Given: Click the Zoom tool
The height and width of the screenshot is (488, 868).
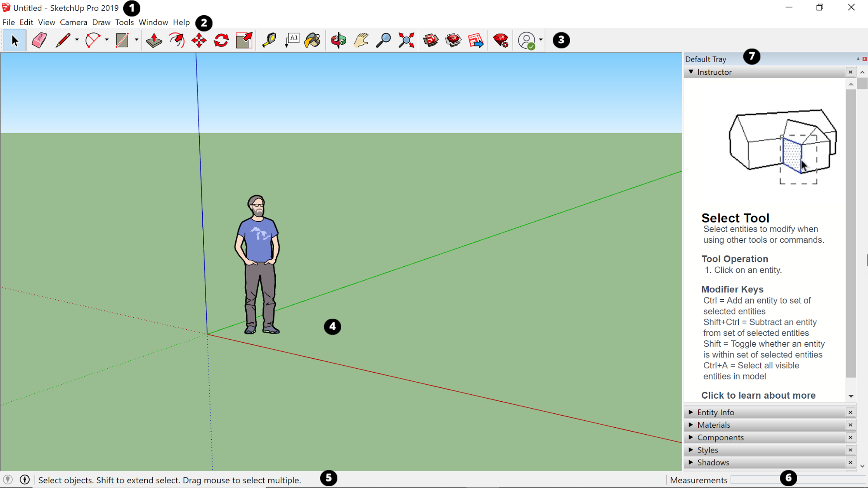Looking at the screenshot, I should click(384, 40).
